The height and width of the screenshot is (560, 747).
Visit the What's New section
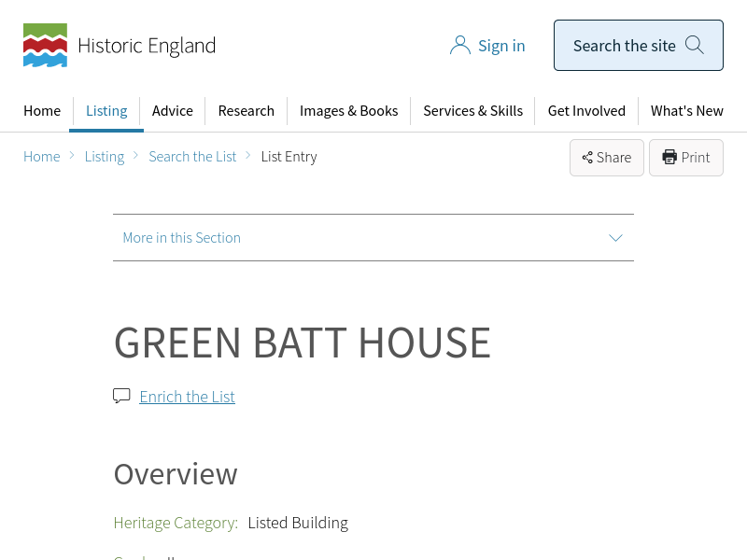point(686,110)
